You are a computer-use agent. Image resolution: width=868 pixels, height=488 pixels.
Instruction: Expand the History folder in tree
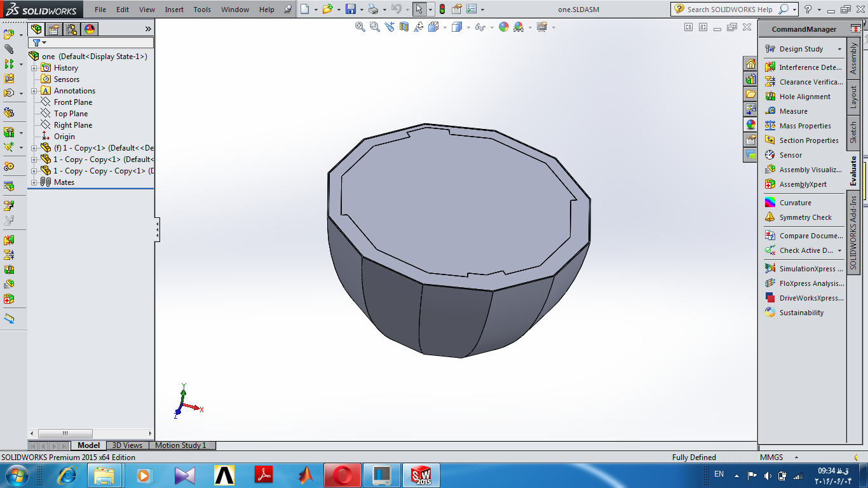34,68
